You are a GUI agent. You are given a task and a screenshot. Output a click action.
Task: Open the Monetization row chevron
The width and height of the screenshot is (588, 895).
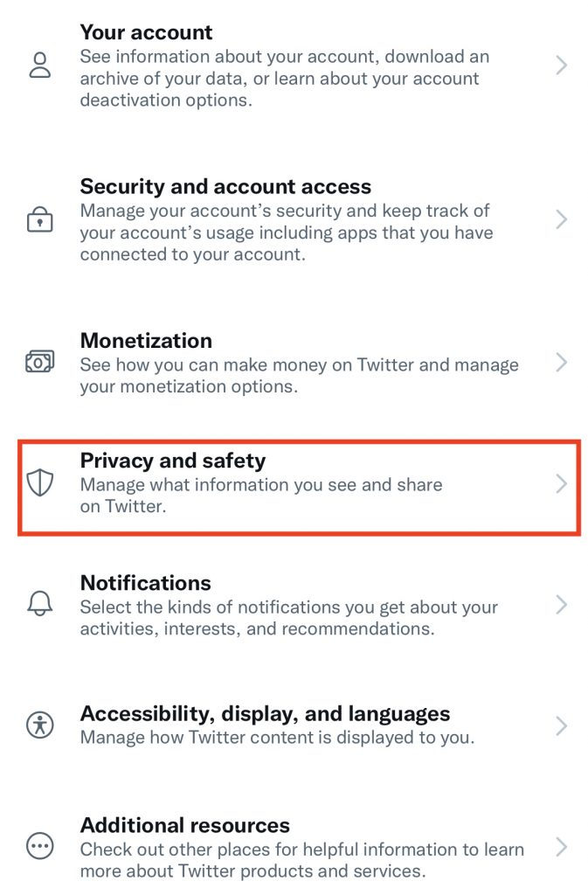tap(562, 363)
